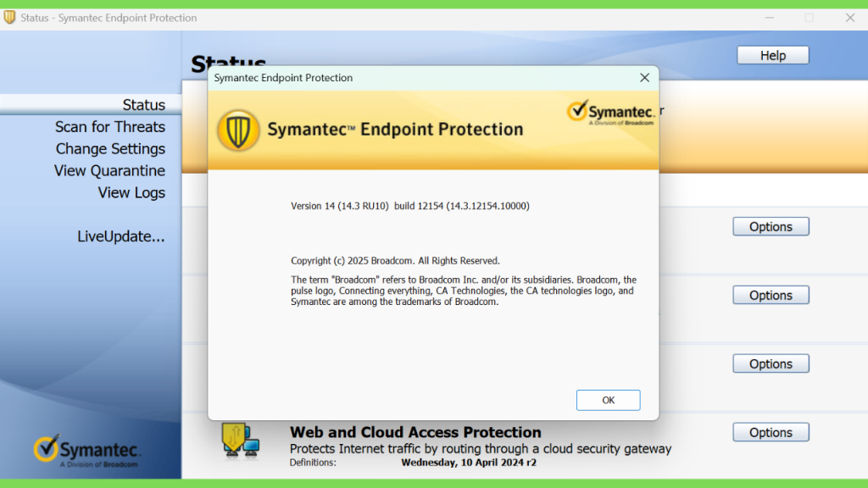Image resolution: width=868 pixels, height=488 pixels.
Task: Click the Web and Cloud Access Protection heading
Action: pos(415,432)
